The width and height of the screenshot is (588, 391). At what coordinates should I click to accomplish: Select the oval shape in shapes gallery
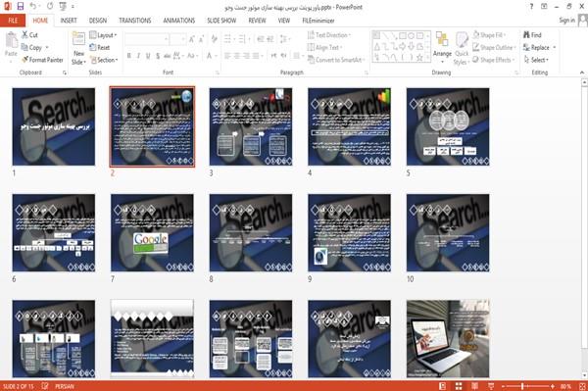coord(411,36)
